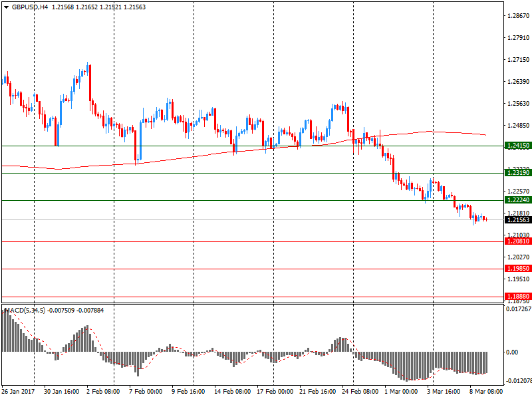
Task: Select the 7 Feb 00:00 time label
Action: click(146, 391)
